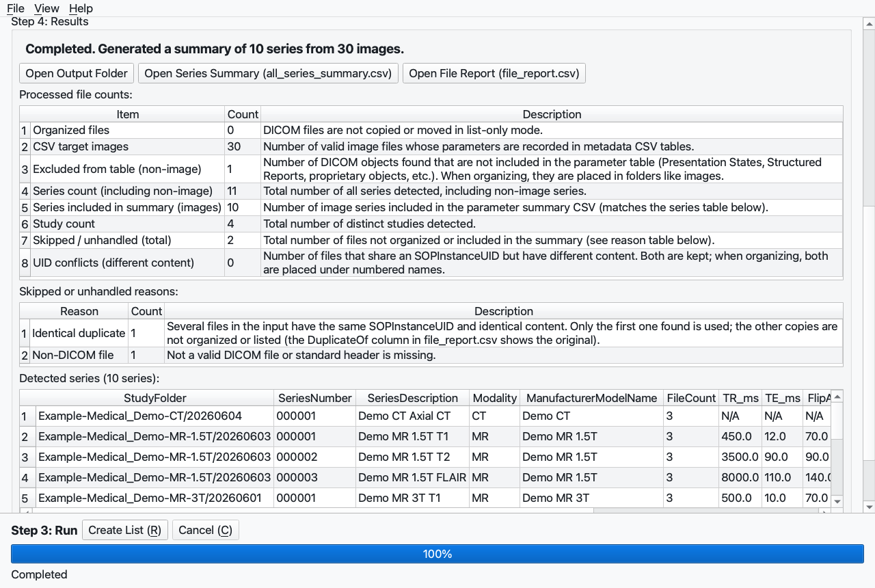Select the 'Skipped / unhandled (total)' cell
Viewport: 875px width, 588px height.
[128, 240]
